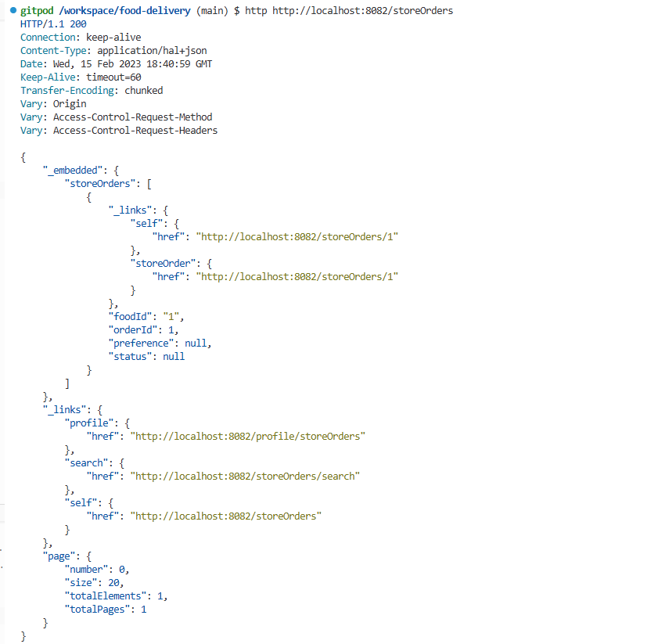Click the Keep-Alive timeout=60 header

tap(81, 77)
